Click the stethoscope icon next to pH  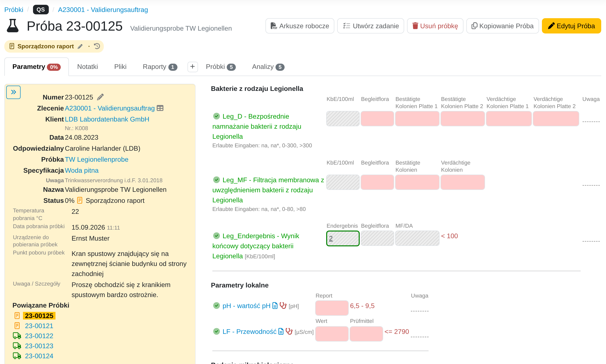click(x=283, y=305)
